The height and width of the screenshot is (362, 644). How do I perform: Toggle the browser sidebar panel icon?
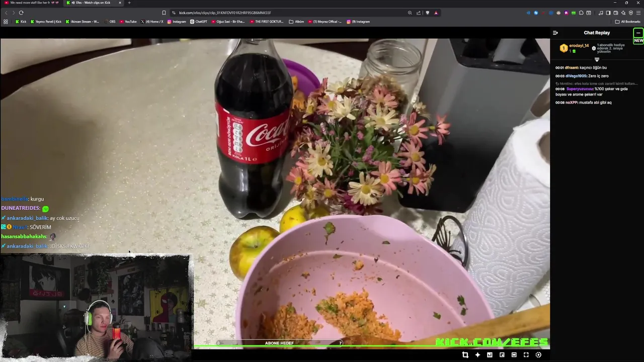click(x=608, y=13)
